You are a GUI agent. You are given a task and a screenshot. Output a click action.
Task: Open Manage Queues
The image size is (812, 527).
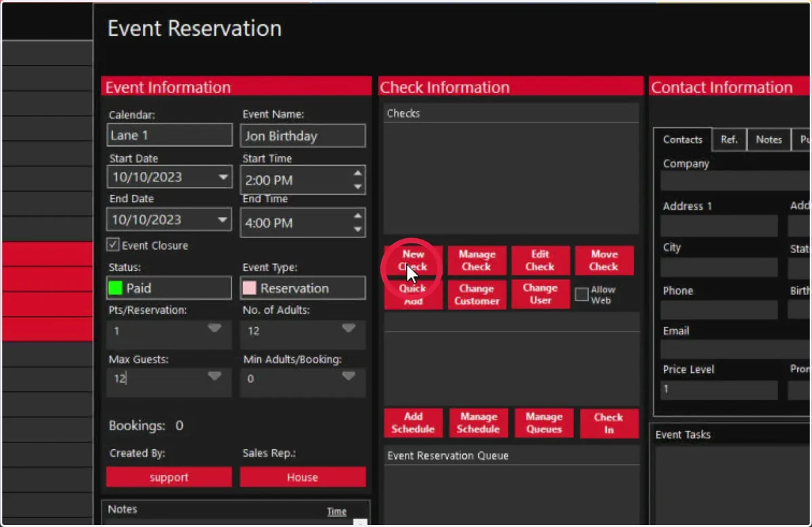pos(544,423)
